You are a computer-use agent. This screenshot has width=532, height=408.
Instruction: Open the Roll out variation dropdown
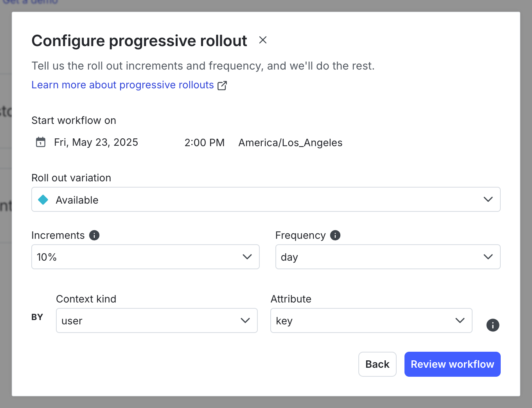click(266, 199)
